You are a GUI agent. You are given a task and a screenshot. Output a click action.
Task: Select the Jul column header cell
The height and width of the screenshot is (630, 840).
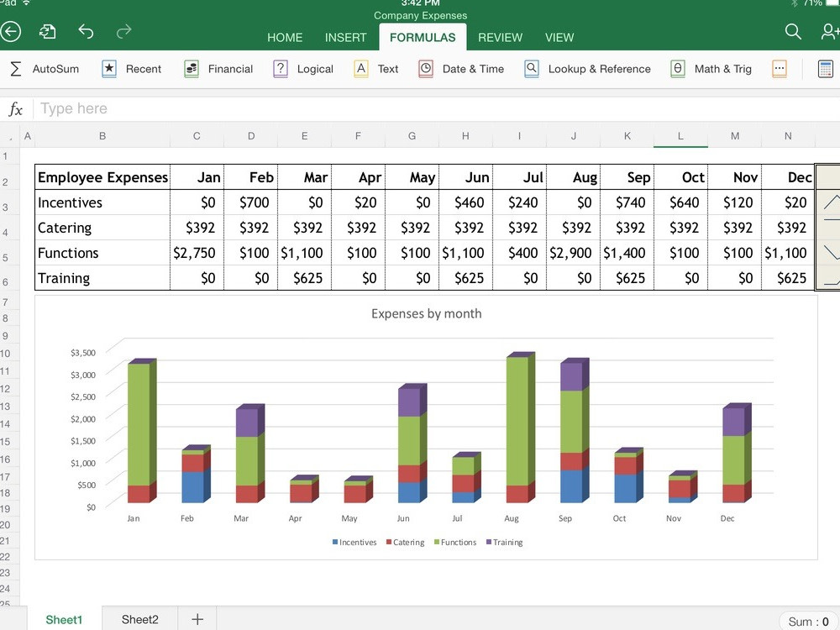point(520,177)
